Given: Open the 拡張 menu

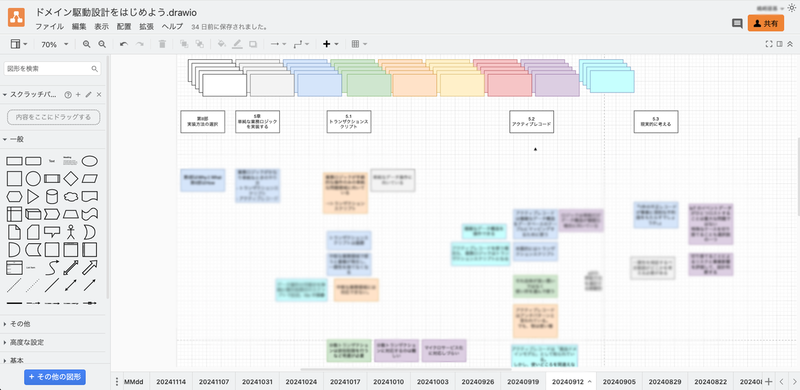Looking at the screenshot, I should coord(146,27).
